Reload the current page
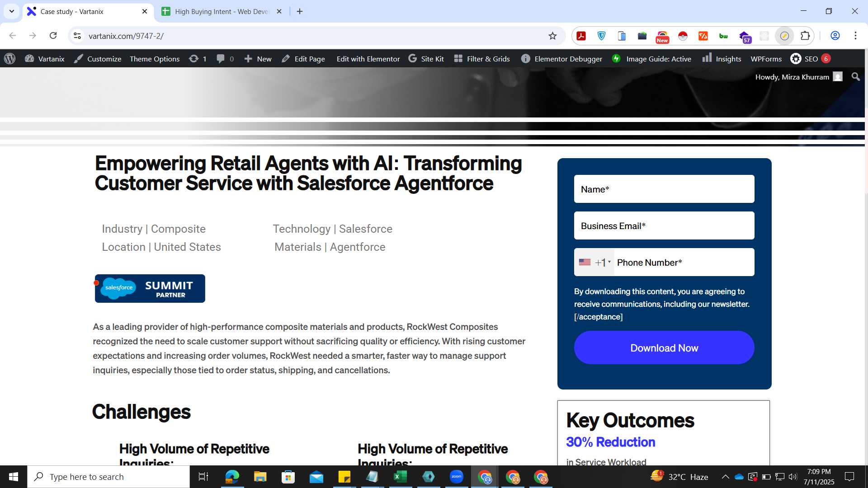Image resolution: width=868 pixels, height=488 pixels. click(x=53, y=36)
